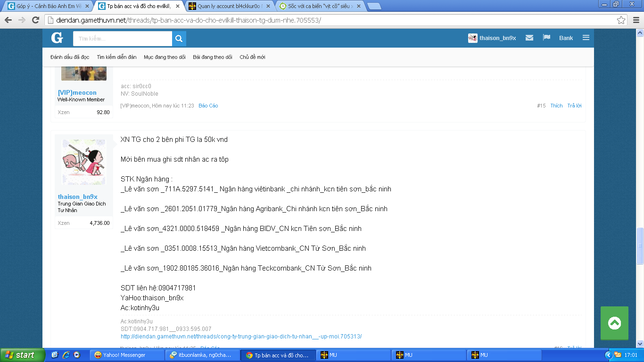Viewport: 644px width, 362px height.
Task: Open [VIP}meocon user profile link
Action: click(77, 93)
